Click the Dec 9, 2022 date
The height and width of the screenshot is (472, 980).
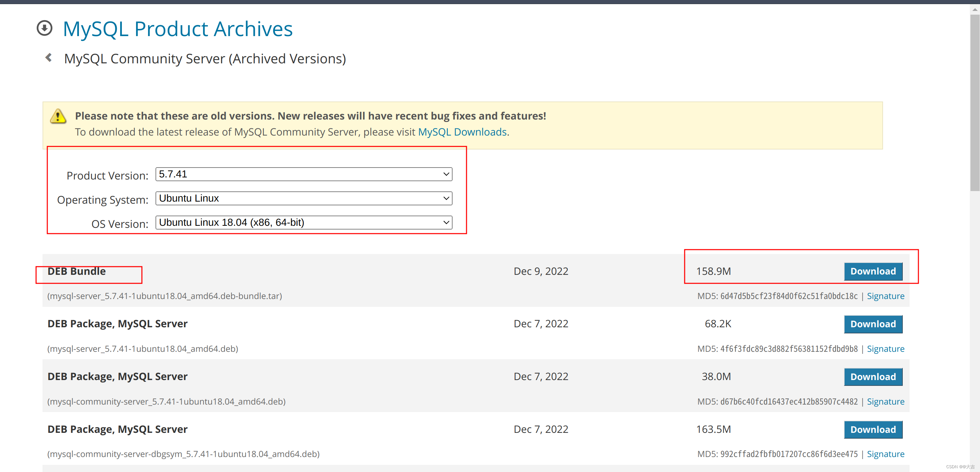tap(541, 271)
